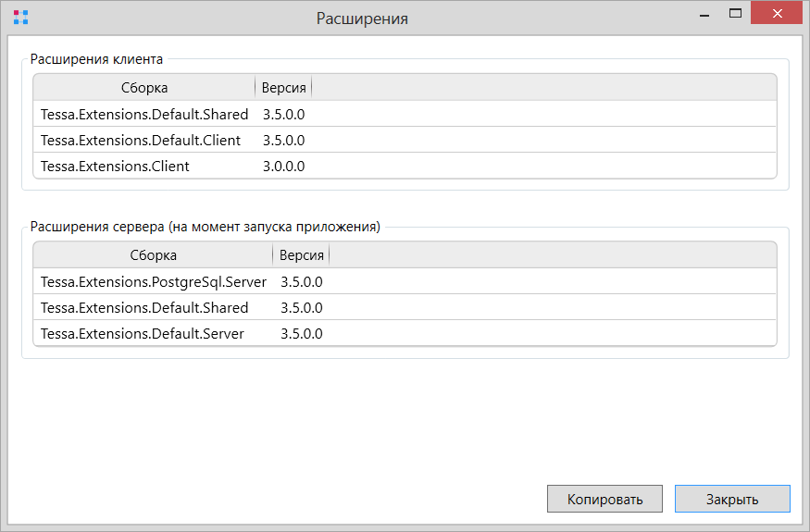Click the 3.0.0.0 version cell

283,167
